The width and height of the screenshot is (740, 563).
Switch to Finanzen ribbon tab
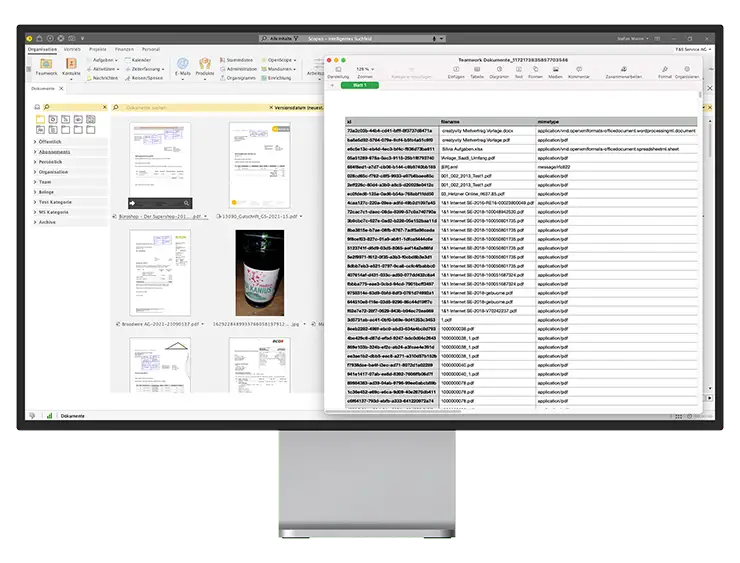point(124,49)
